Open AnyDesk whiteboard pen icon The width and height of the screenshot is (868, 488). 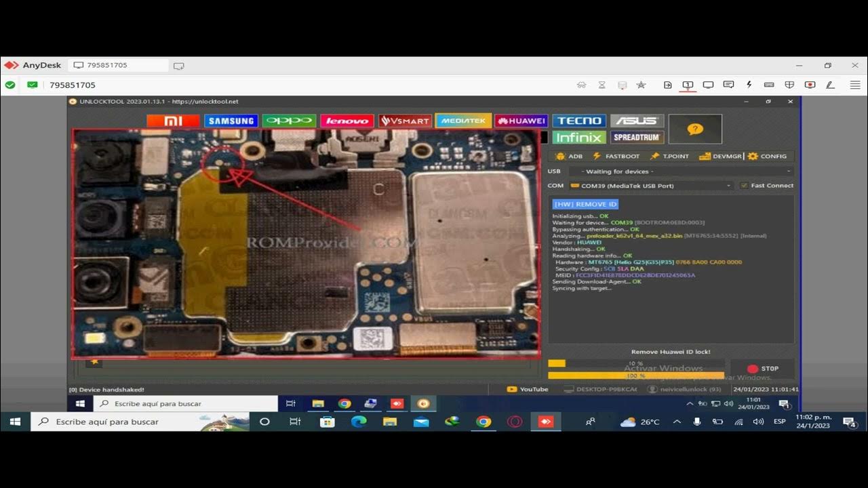(x=830, y=85)
